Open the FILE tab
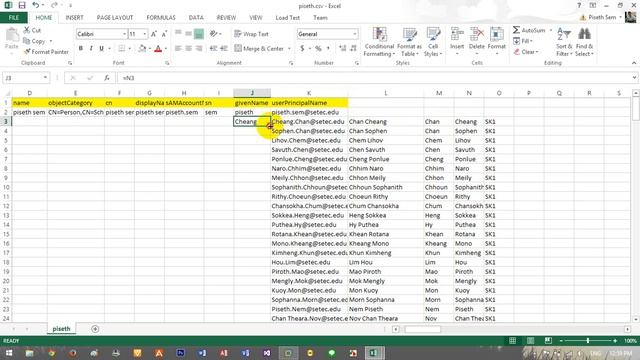Viewport: 640px width, 360px height. 13,18
